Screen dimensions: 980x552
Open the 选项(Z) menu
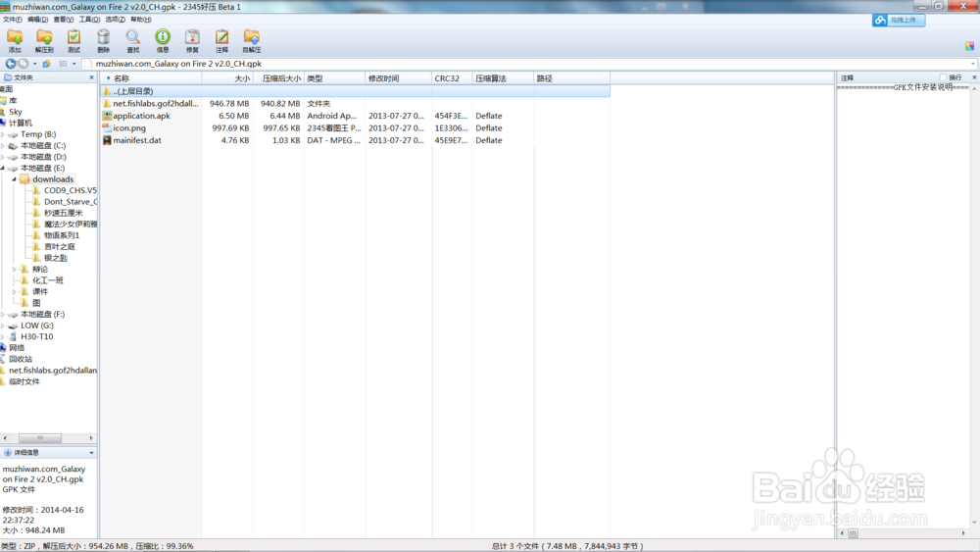(x=115, y=20)
